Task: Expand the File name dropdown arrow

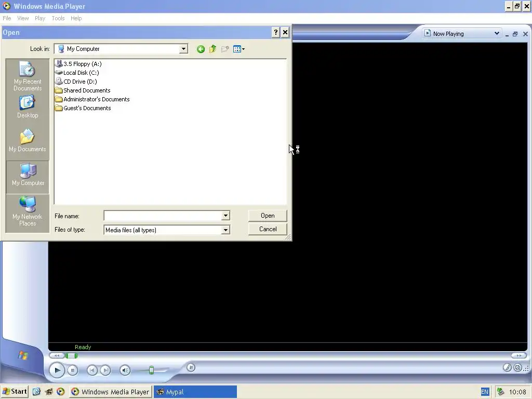Action: tap(225, 216)
